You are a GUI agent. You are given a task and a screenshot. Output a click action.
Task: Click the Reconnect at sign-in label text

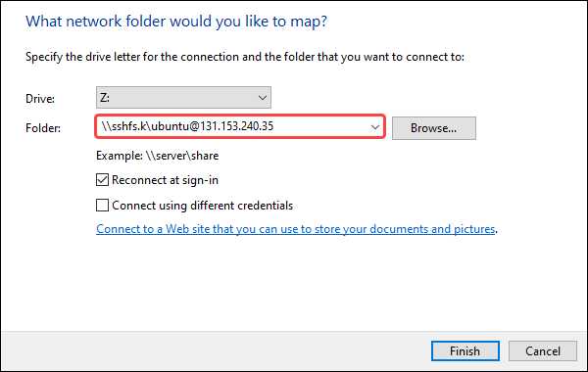point(165,180)
